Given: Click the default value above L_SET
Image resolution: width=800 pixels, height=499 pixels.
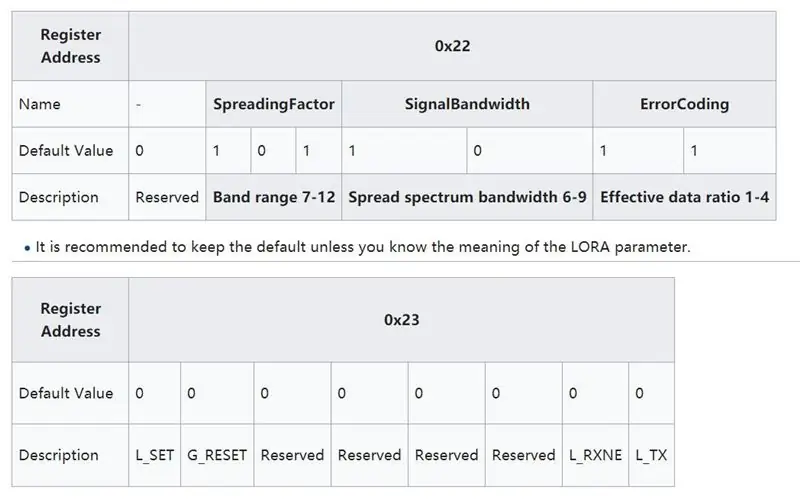Looking at the screenshot, I should 155,393.
